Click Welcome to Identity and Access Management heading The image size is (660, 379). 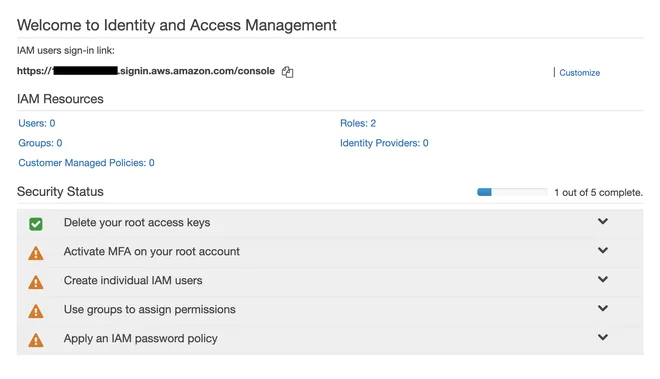tap(177, 25)
